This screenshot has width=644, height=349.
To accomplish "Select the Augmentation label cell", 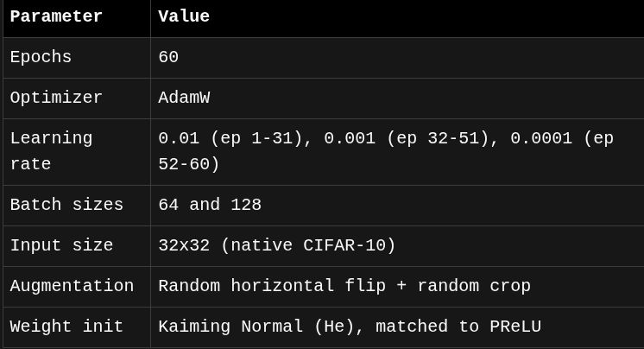I will [72, 286].
